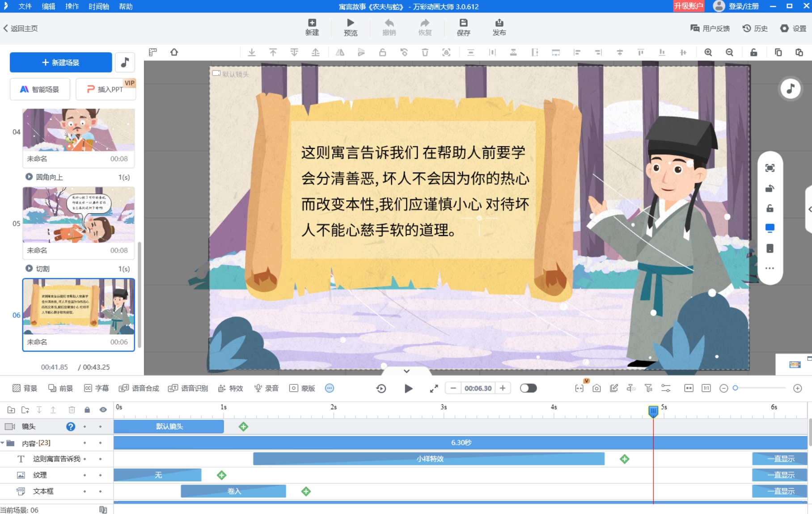
Task: Click the trash delete icon in the alignment toolbar
Action: [425, 52]
